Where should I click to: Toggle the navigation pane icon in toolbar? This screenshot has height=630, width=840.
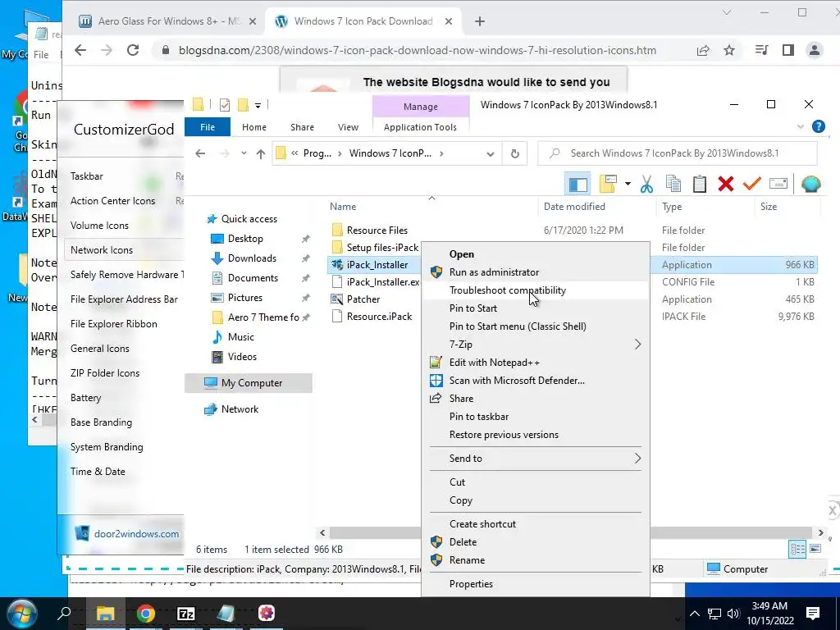577,185
